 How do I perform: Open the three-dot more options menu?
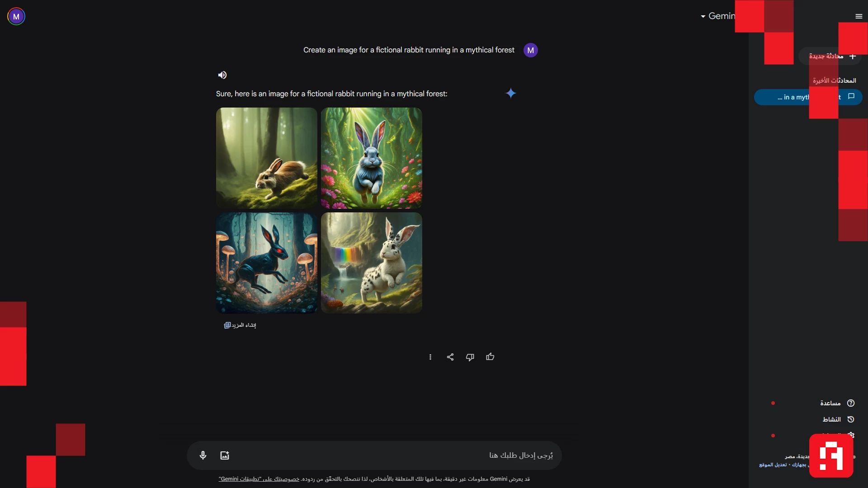pos(430,357)
